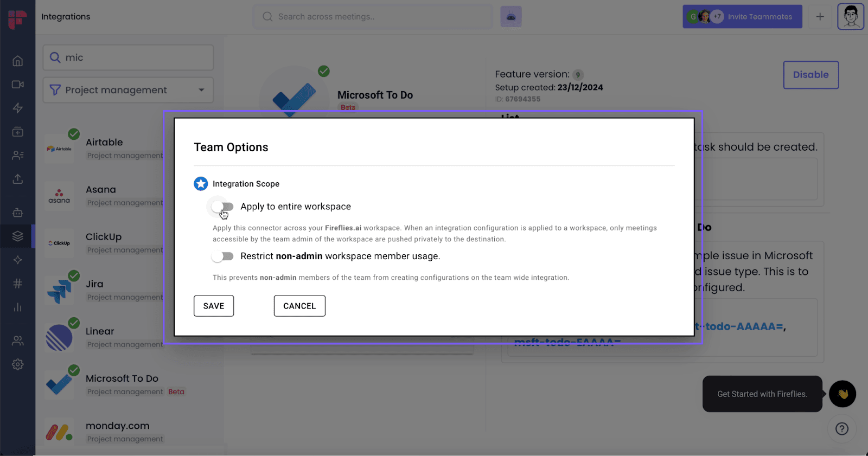Click the Search across meetings field
Viewport: 868px width, 456px height.
(373, 17)
